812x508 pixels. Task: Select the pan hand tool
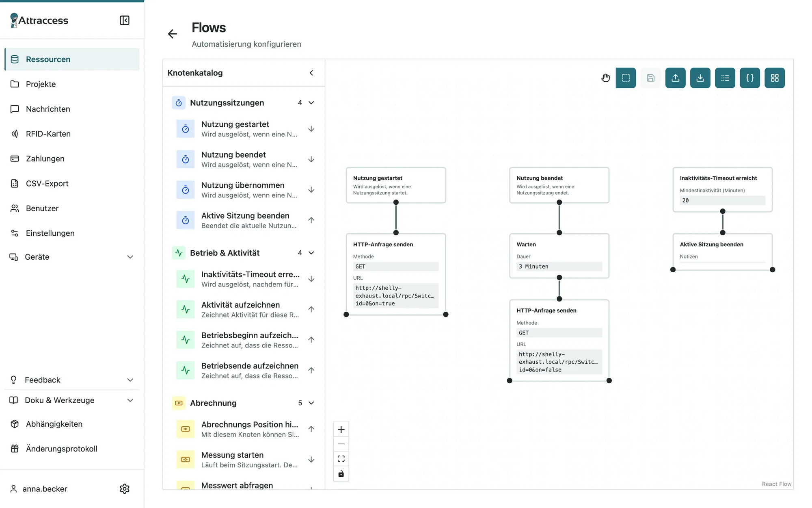[x=605, y=78]
